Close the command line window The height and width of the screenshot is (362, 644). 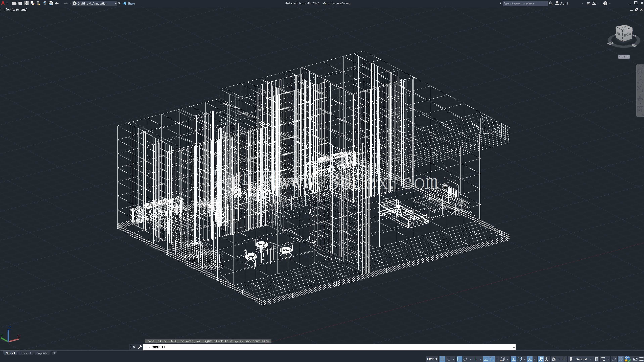134,347
